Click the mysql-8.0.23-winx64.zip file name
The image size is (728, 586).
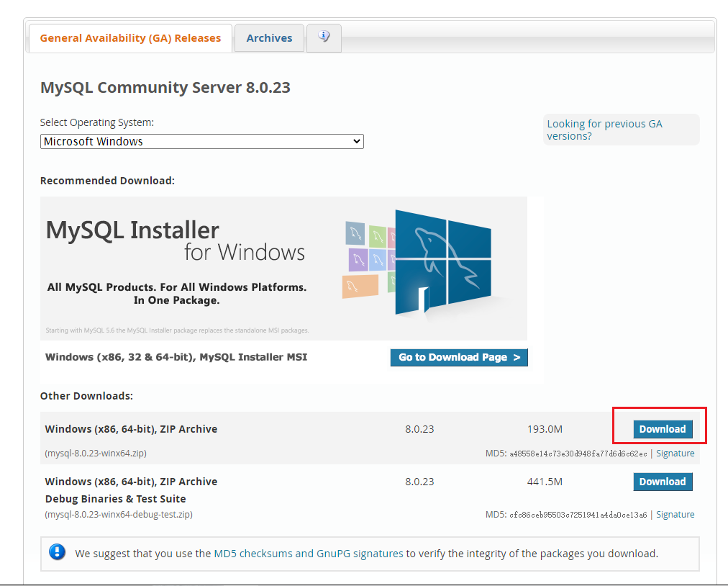tap(96, 454)
